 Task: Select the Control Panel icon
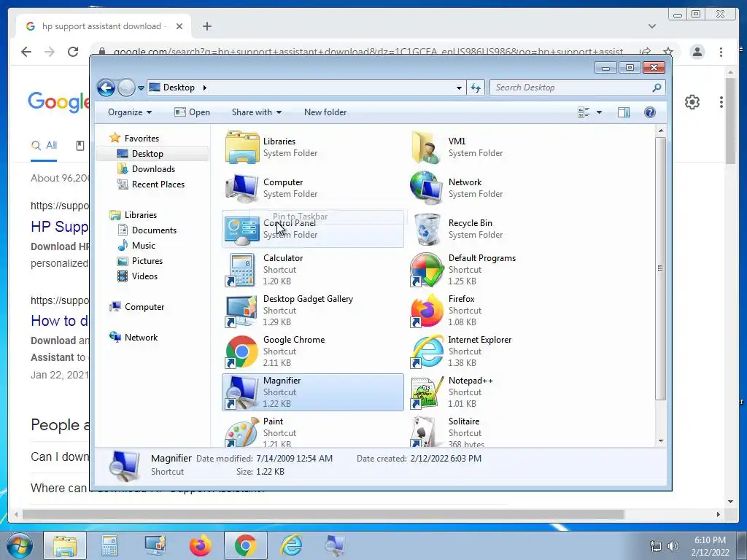[242, 229]
